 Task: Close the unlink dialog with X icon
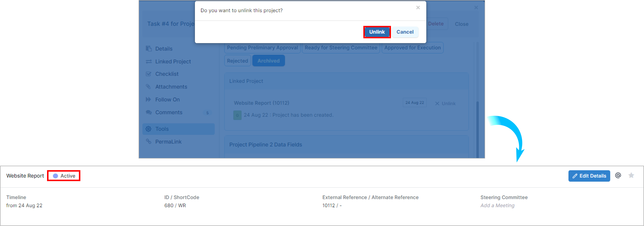coord(418,7)
